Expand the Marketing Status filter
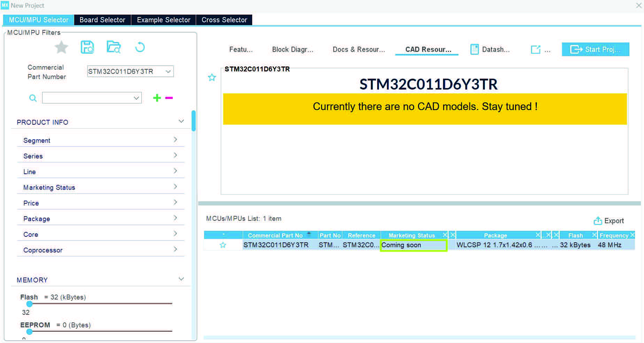 click(x=100, y=187)
